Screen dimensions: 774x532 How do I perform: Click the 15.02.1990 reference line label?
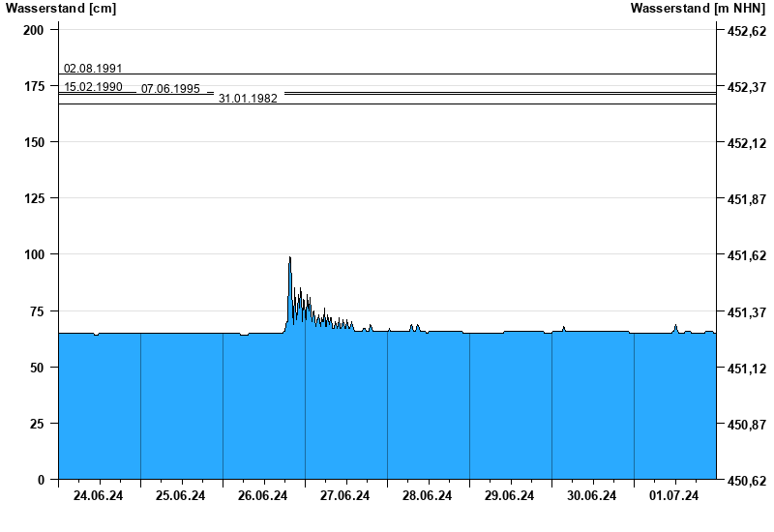pyautogui.click(x=93, y=87)
